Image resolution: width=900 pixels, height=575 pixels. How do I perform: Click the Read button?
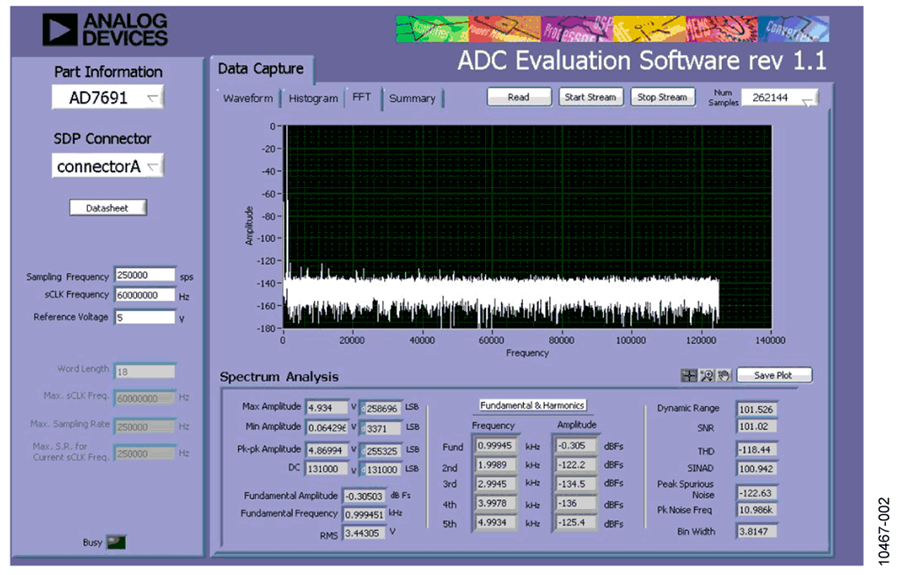[x=519, y=97]
